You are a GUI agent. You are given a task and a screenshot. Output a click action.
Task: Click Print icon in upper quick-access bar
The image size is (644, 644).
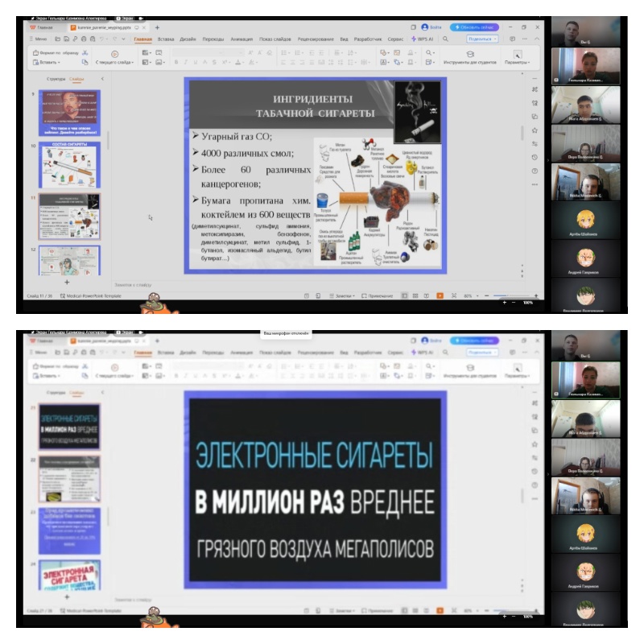(x=84, y=39)
